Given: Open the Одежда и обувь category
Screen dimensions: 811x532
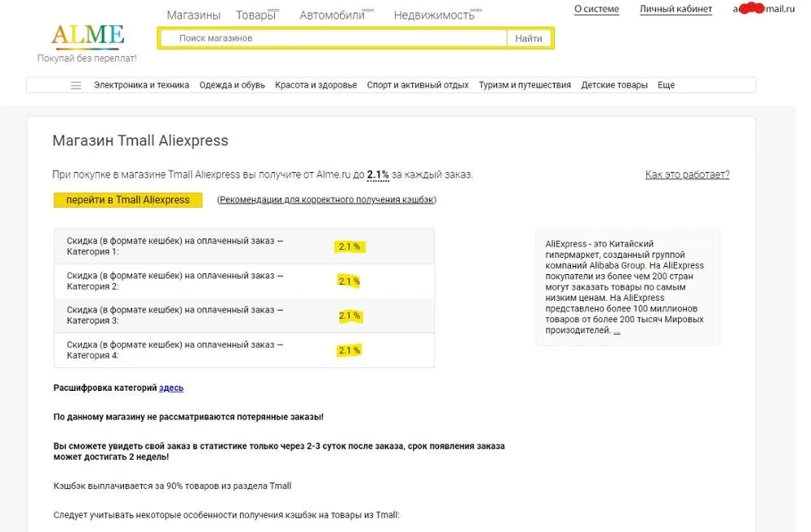Looking at the screenshot, I should click(232, 85).
